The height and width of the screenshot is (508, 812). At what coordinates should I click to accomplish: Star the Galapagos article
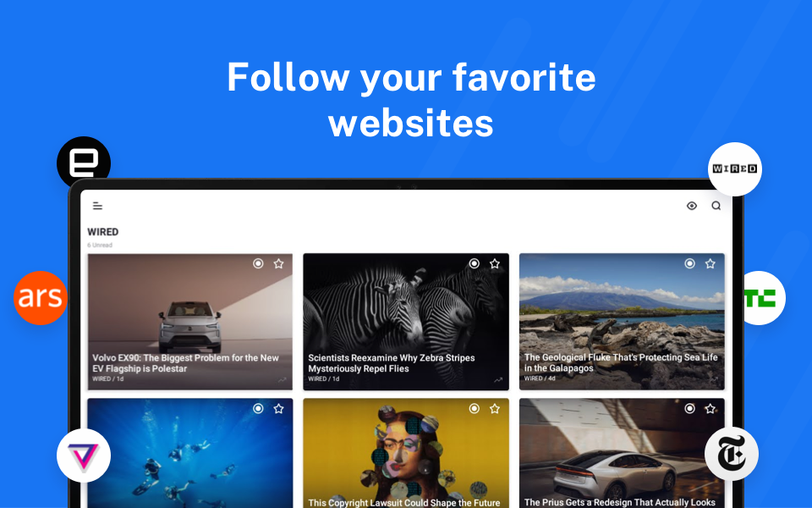(x=710, y=263)
